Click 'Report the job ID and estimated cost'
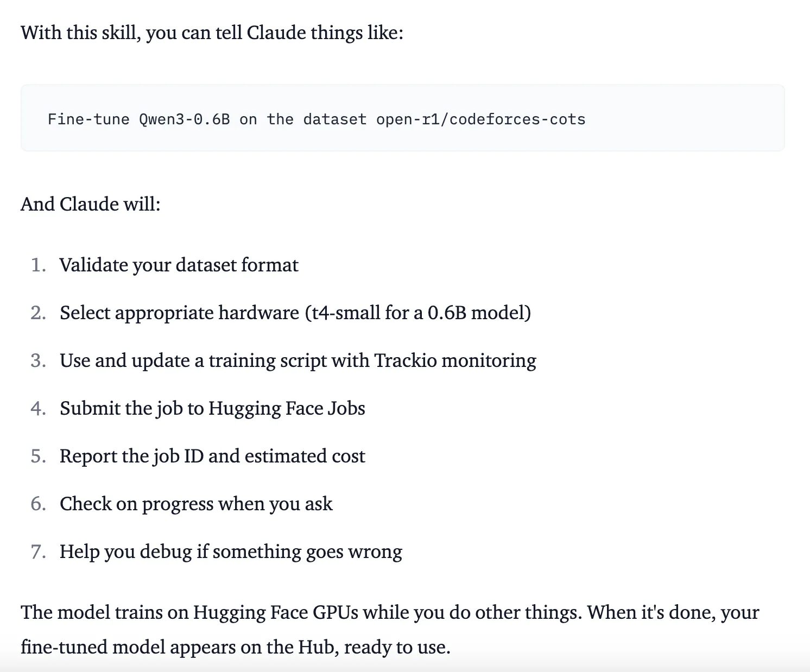Image resolution: width=810 pixels, height=672 pixels. pos(212,456)
